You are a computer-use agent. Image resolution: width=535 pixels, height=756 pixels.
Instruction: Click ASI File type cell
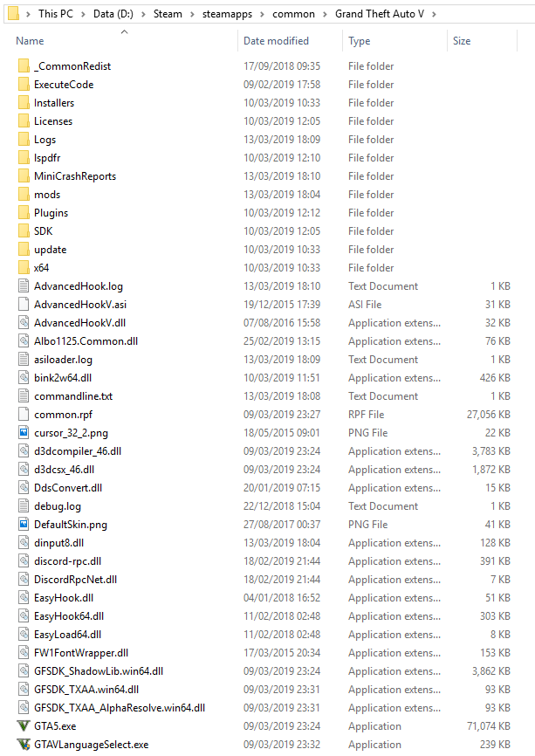pyautogui.click(x=365, y=304)
